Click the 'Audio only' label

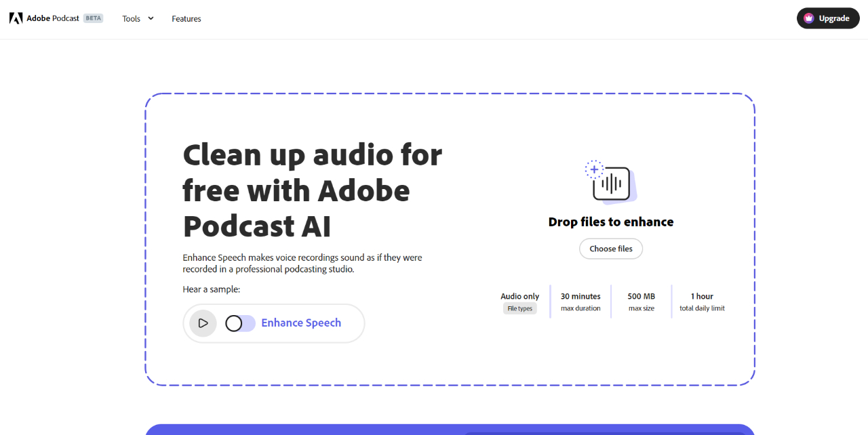coord(520,296)
